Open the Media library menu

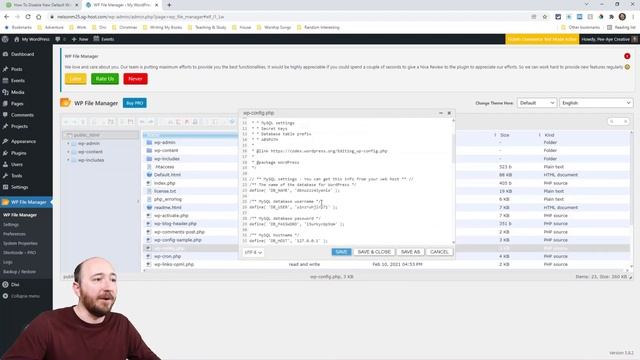pyautogui.click(x=18, y=92)
